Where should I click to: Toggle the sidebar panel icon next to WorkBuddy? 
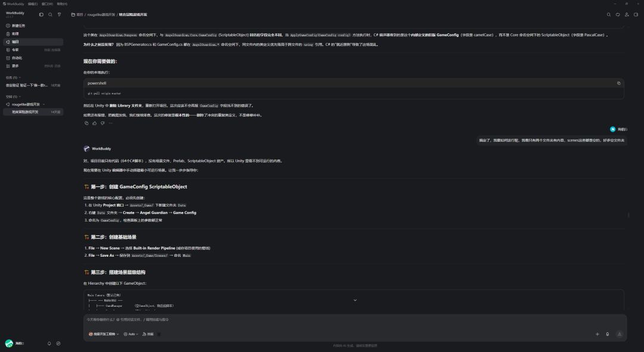coord(41,14)
